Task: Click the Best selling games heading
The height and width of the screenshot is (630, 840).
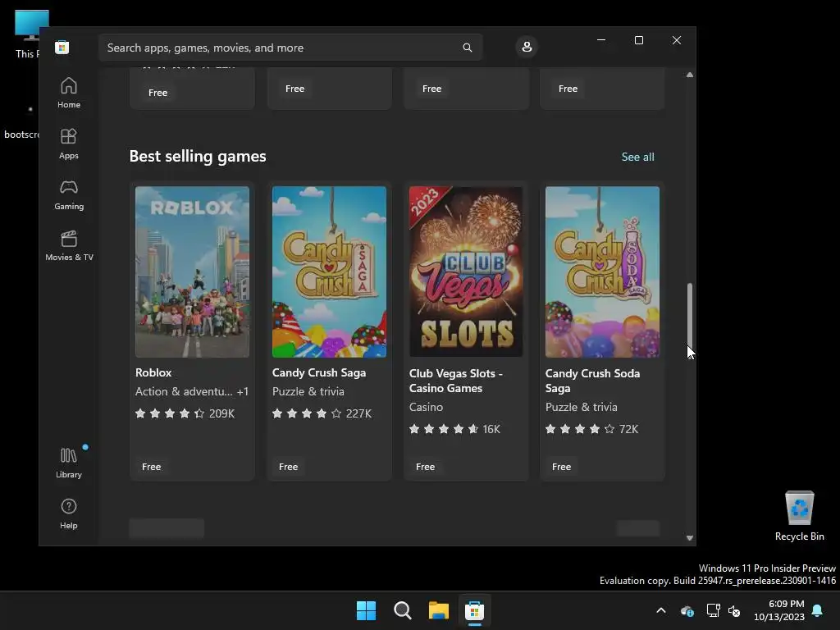Action: pos(198,156)
